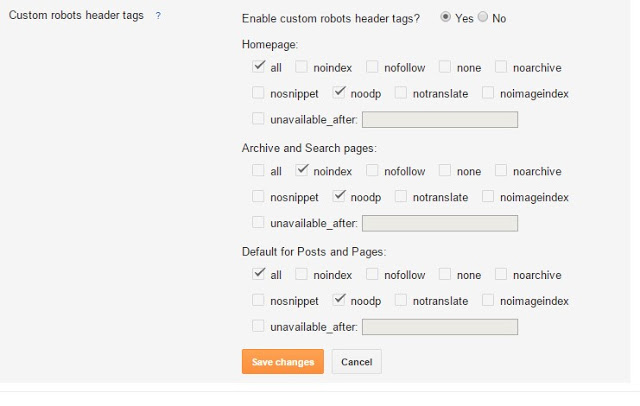The image size is (640, 406).
Task: Click the Cancel button
Action: click(x=357, y=362)
